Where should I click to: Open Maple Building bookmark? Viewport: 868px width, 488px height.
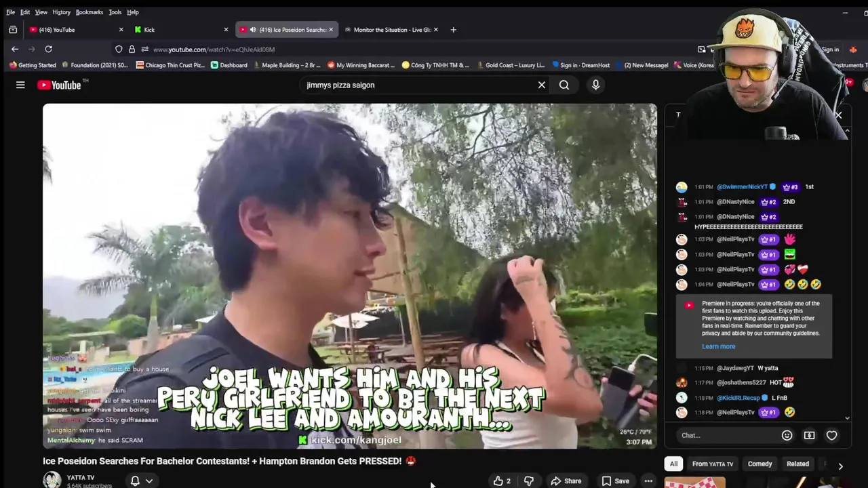(287, 65)
